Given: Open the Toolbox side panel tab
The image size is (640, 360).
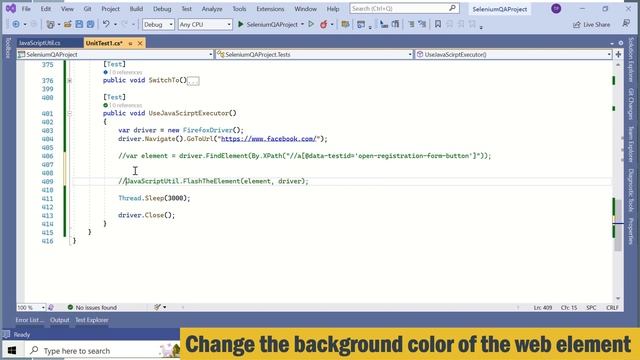Looking at the screenshot, I should (x=8, y=48).
